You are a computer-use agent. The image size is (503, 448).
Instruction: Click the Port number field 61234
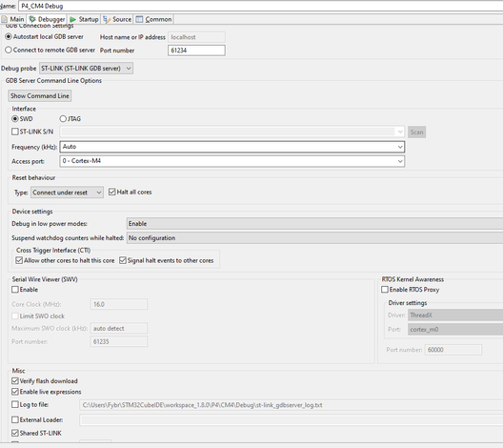pos(196,51)
